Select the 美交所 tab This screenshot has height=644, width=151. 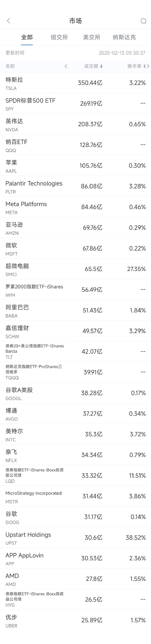coord(92,37)
